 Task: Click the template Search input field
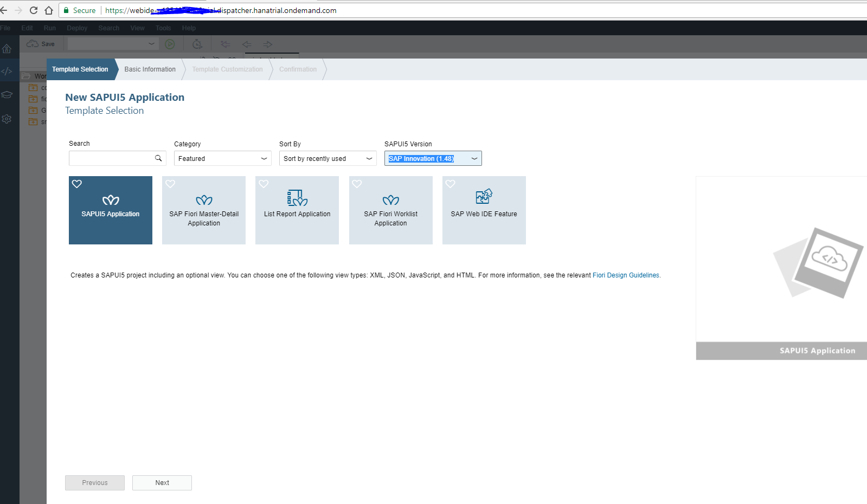[x=111, y=158]
